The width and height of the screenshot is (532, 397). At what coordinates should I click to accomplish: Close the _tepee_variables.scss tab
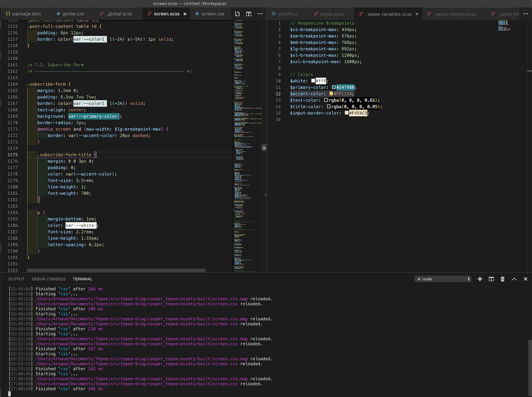417,14
